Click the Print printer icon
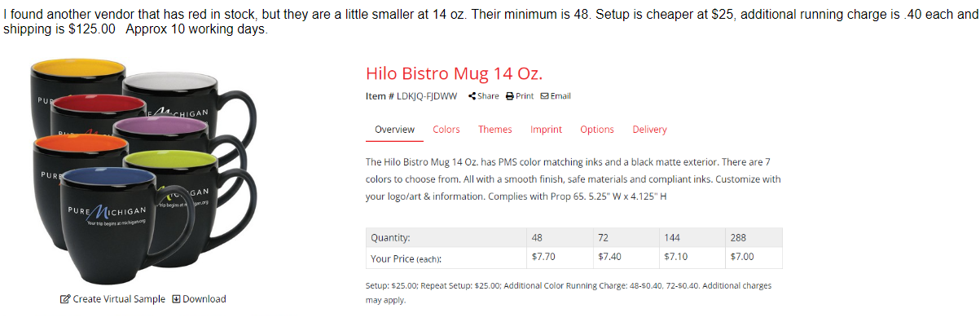 point(510,96)
